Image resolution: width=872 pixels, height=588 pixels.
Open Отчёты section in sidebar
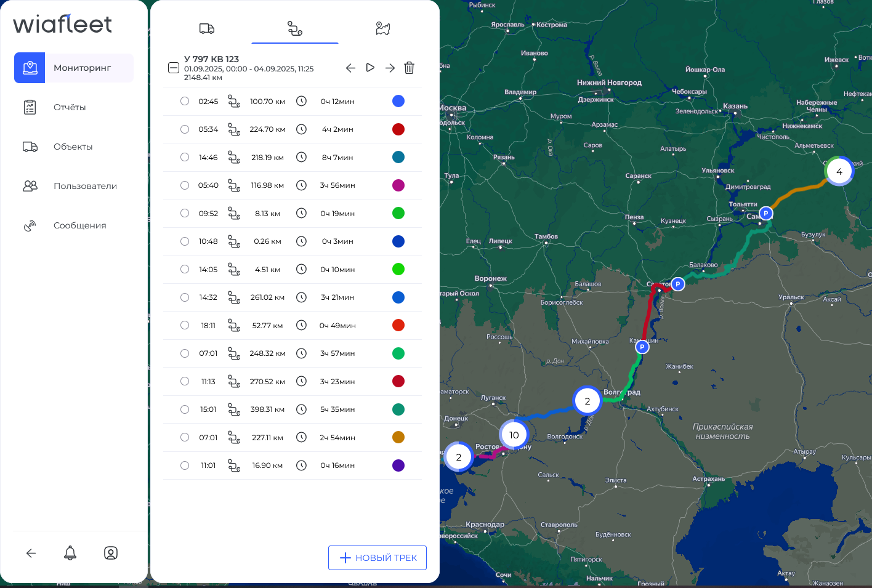tap(70, 107)
